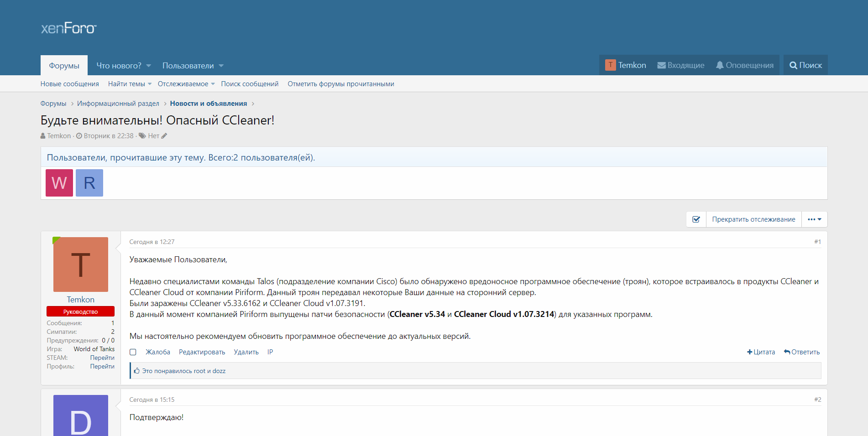Click the D avatar in post #2
868x436 pixels.
click(81, 415)
